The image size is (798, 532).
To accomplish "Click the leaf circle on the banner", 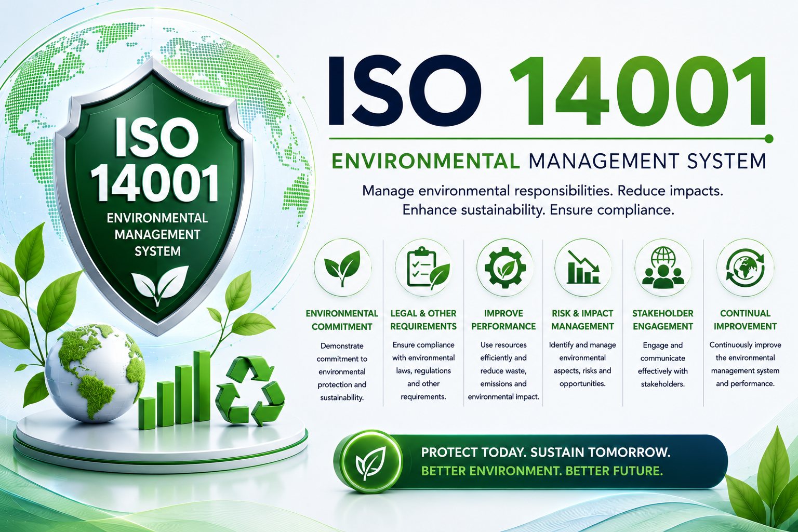I will (369, 461).
